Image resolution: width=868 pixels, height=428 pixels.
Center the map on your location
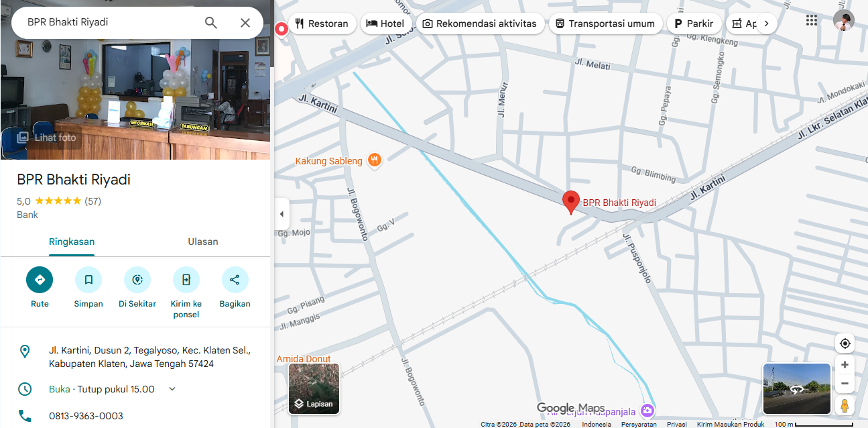click(x=845, y=343)
